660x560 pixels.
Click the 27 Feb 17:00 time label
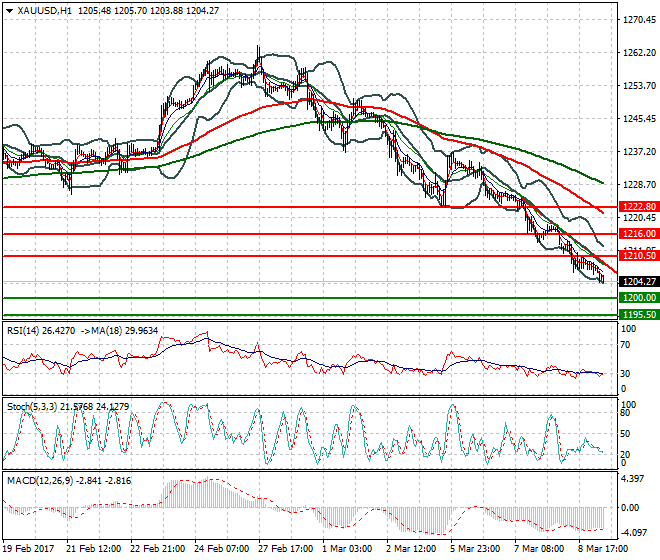coord(285,549)
